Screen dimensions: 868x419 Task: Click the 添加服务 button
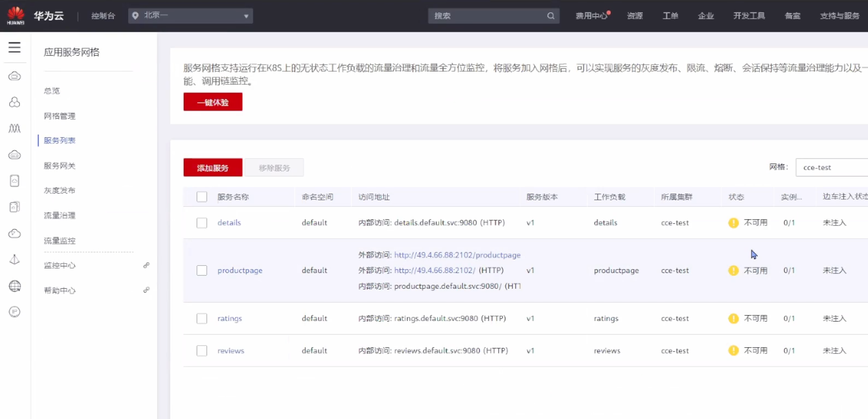pyautogui.click(x=213, y=167)
